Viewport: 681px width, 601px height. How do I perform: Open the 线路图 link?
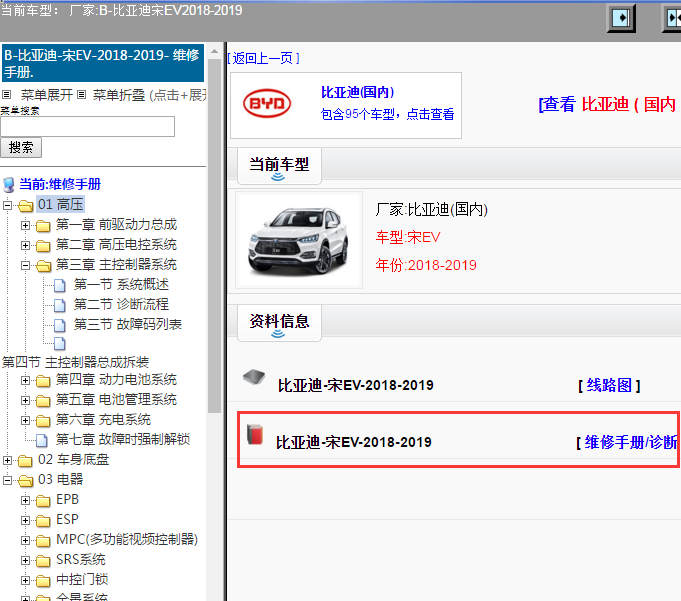(609, 385)
